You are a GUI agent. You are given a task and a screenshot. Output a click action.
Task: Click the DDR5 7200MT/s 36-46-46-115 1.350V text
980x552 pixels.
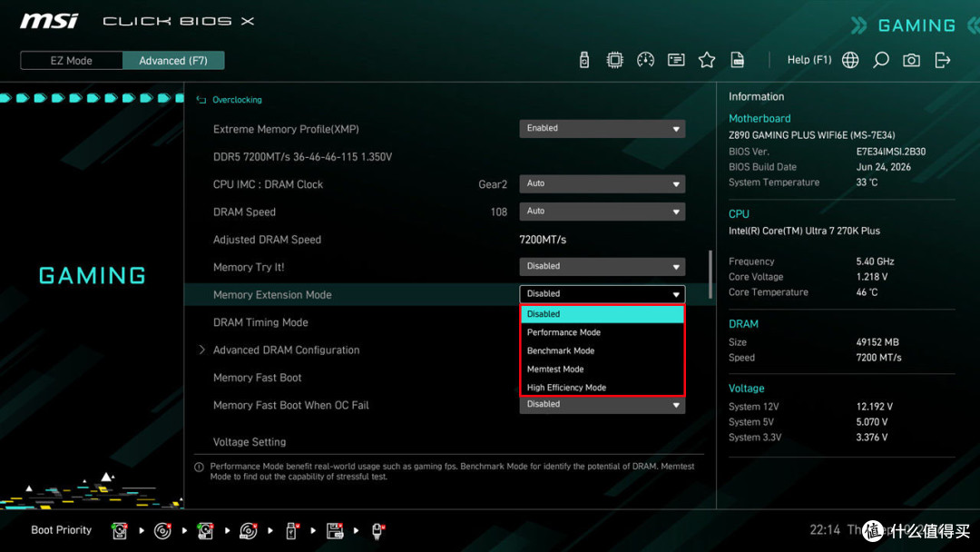pyautogui.click(x=302, y=157)
